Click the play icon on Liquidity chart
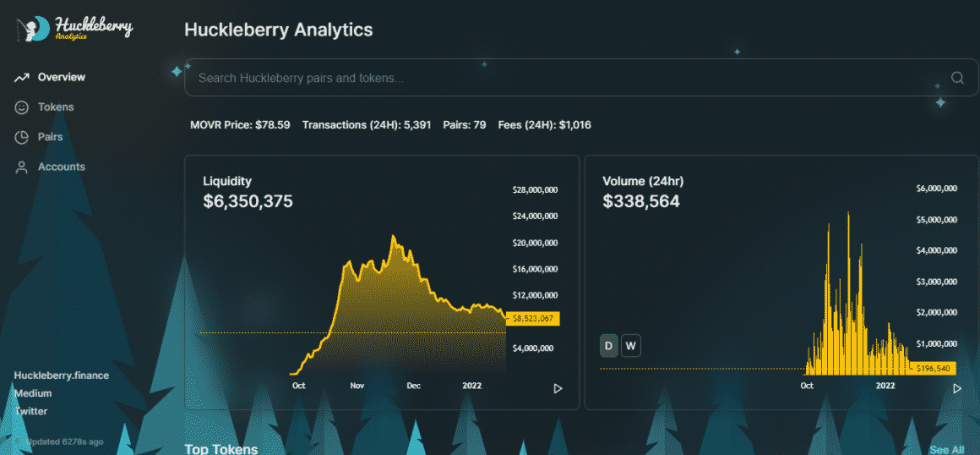This screenshot has width=980, height=455. (x=558, y=389)
